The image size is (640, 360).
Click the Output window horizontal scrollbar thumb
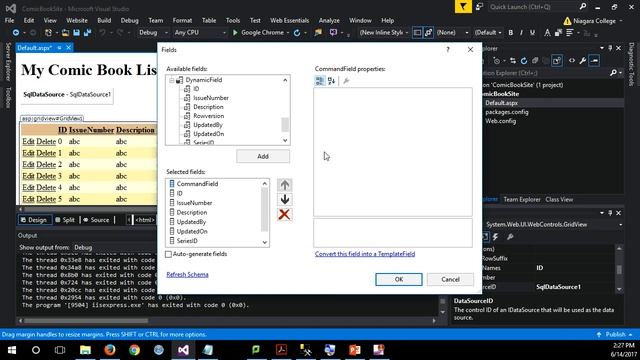click(87, 321)
